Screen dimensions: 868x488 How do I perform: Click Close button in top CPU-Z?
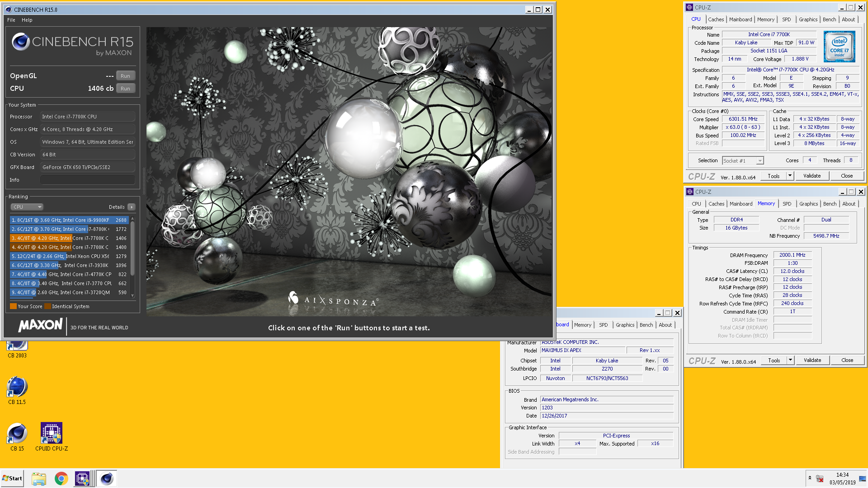(847, 176)
